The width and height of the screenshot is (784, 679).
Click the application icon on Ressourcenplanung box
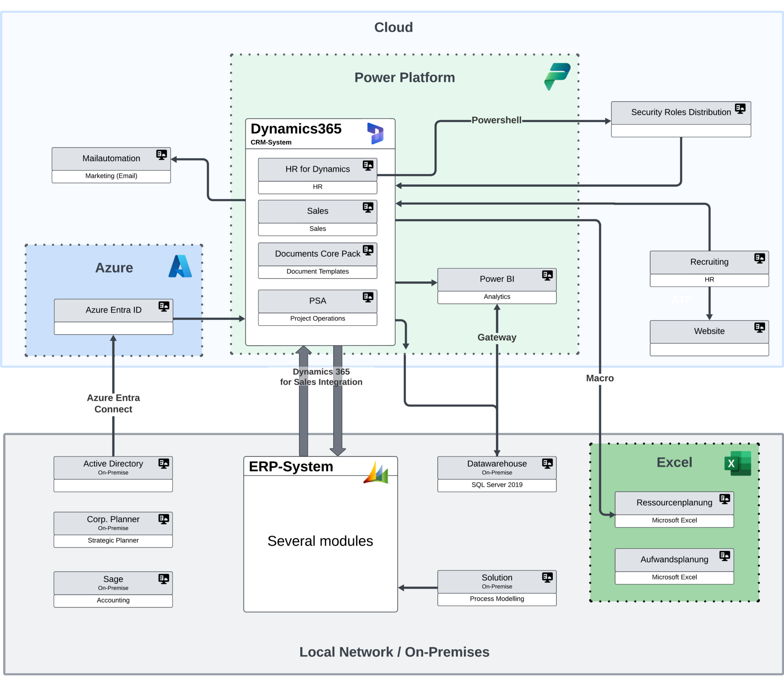click(725, 499)
